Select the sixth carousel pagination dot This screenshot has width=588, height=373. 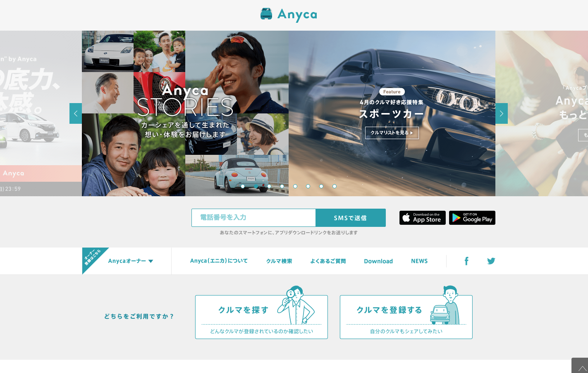308,186
